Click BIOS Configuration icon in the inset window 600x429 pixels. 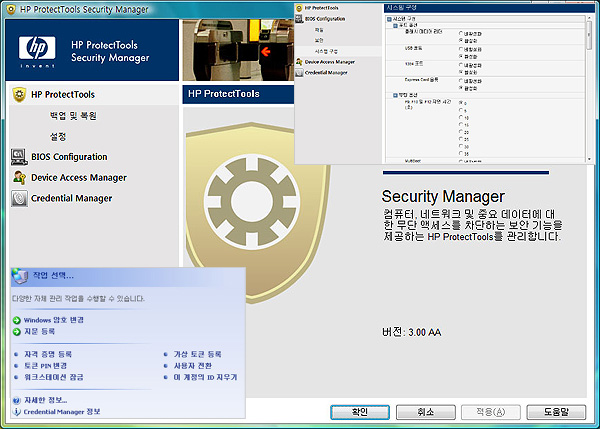click(x=299, y=18)
